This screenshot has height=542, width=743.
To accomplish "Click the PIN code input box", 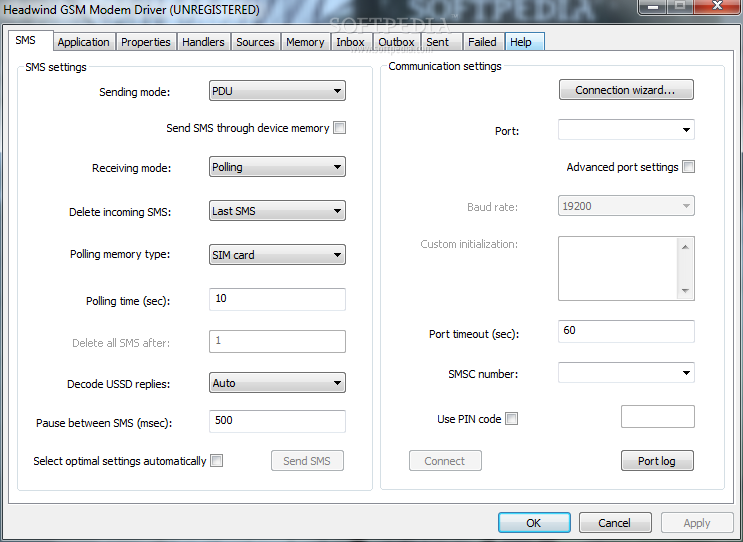I will pyautogui.click(x=658, y=416).
